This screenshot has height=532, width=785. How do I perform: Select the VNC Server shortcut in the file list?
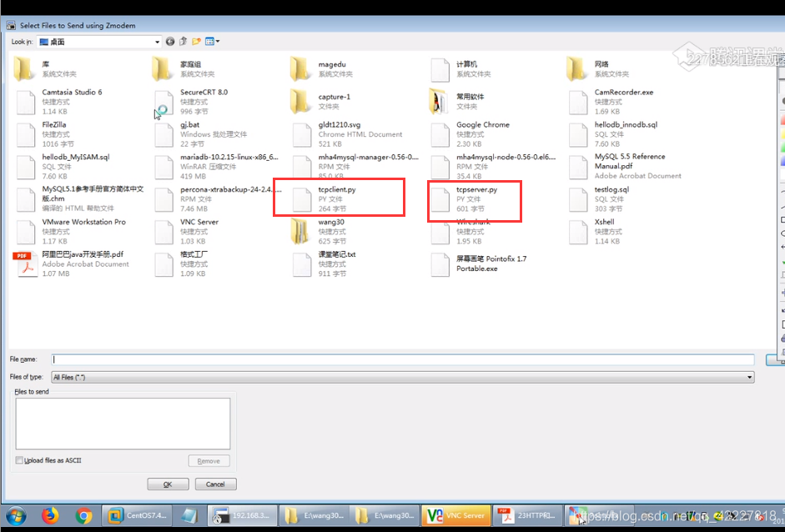[x=186, y=231]
